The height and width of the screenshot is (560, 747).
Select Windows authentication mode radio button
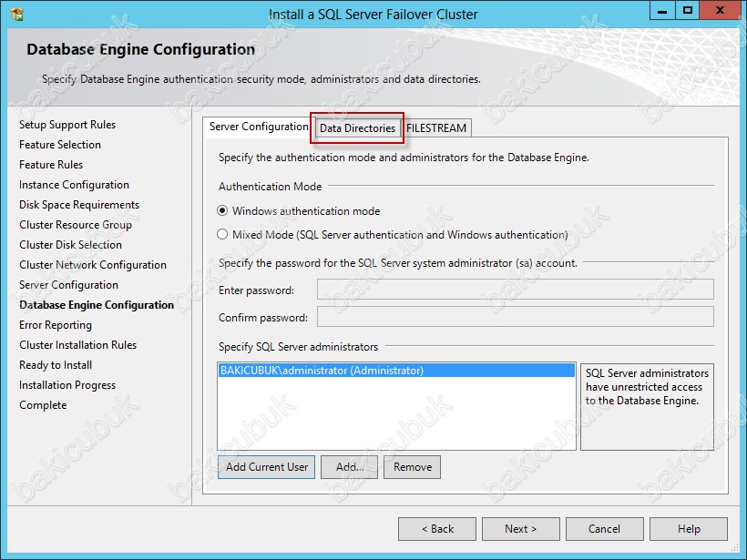pos(223,211)
